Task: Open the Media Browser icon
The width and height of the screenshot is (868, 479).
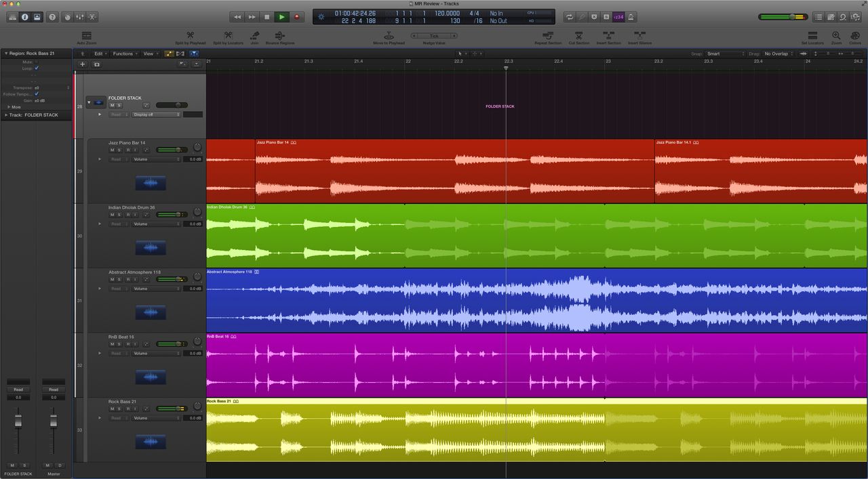Action: [x=855, y=16]
